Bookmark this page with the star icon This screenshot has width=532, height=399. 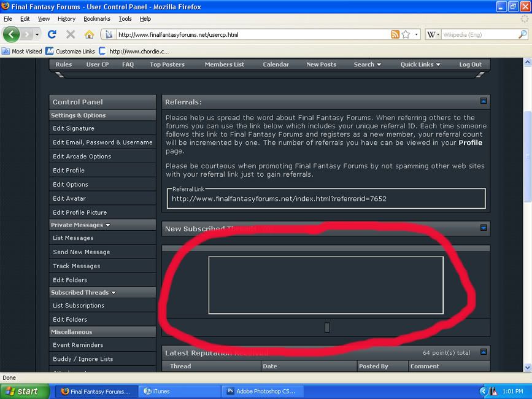(x=406, y=34)
